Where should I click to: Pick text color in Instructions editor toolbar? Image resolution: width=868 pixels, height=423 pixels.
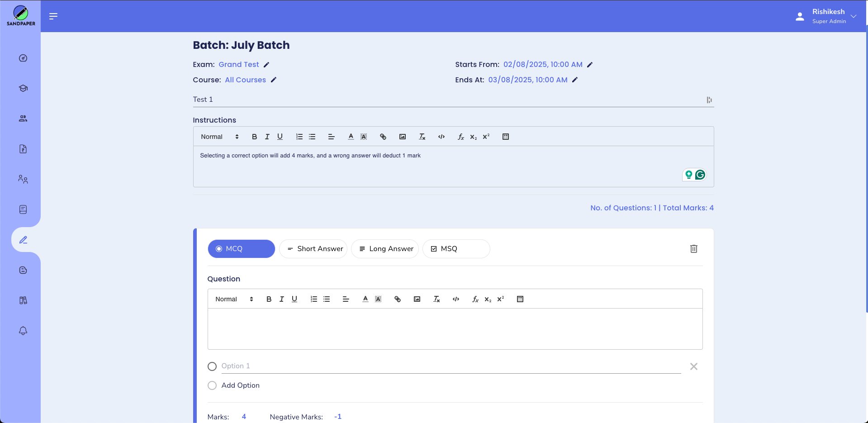(351, 137)
